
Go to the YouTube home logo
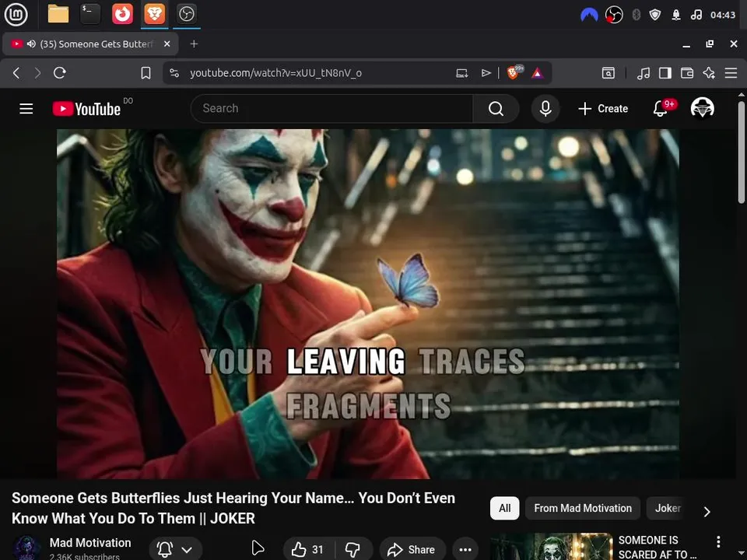pyautogui.click(x=86, y=109)
